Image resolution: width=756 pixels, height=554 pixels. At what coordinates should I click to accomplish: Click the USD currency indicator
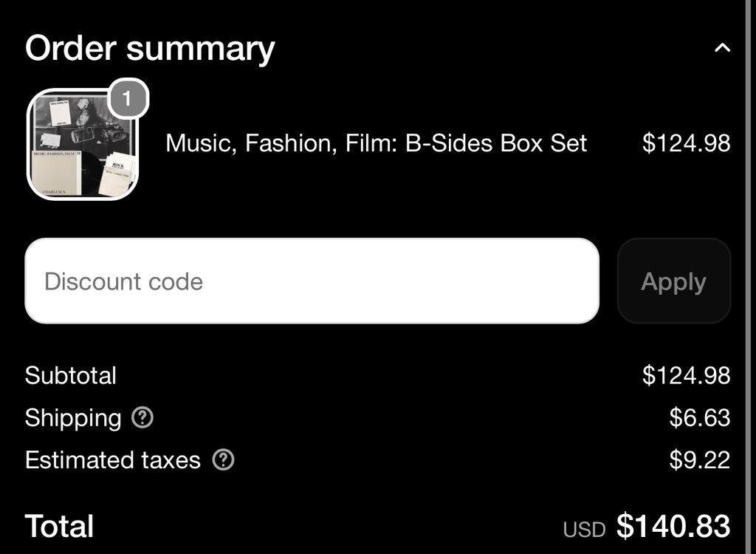(x=585, y=530)
